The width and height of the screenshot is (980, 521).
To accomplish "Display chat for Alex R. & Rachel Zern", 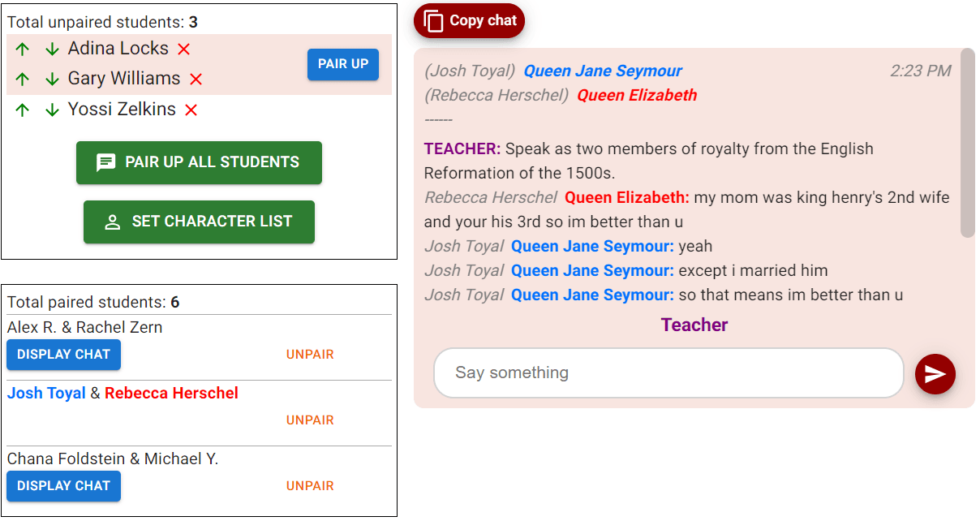I will click(62, 355).
